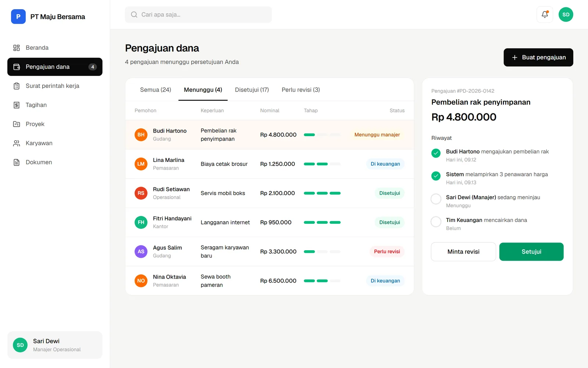Click the AS avatar of Agus Salim
The width and height of the screenshot is (588, 368).
click(141, 251)
